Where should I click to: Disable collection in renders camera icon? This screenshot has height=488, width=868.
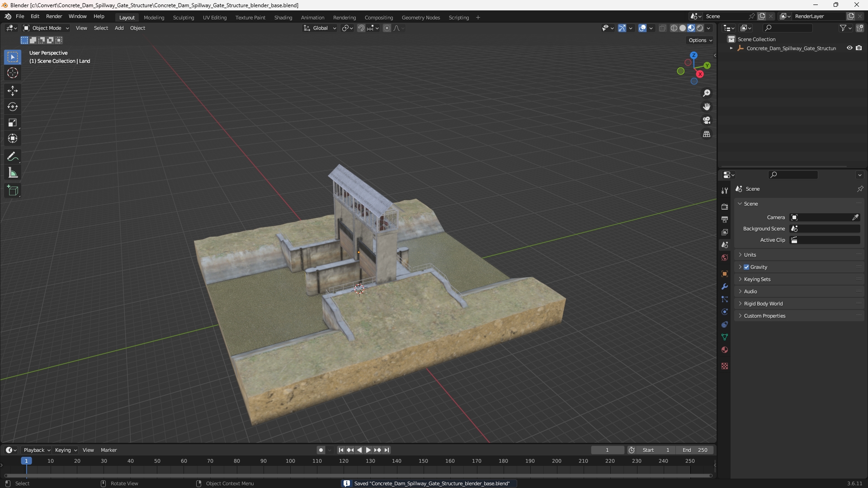click(859, 48)
